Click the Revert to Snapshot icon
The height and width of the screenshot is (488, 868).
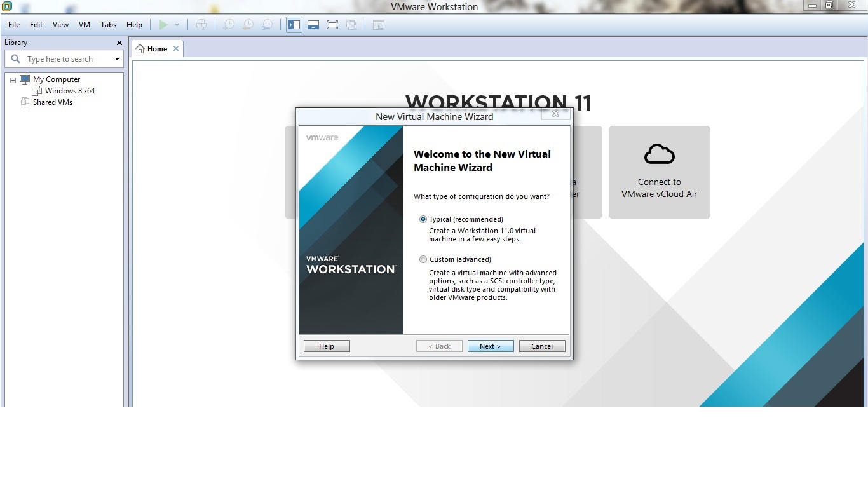pos(248,25)
